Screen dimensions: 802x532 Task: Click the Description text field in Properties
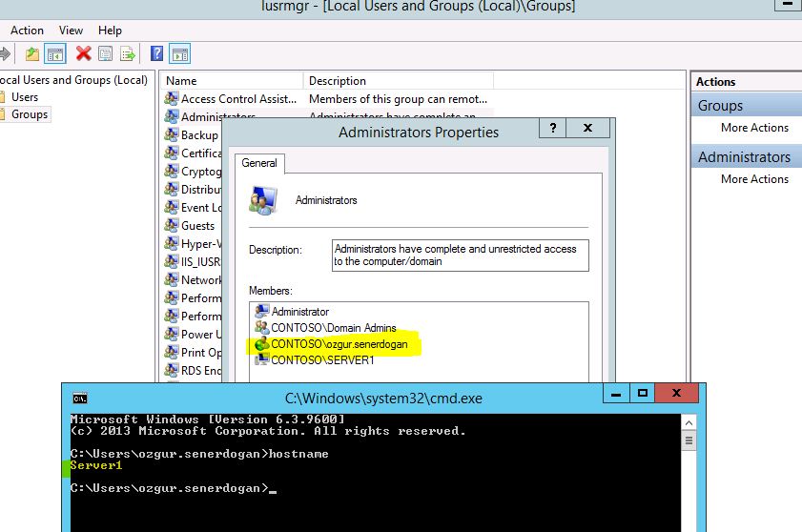[x=461, y=256]
